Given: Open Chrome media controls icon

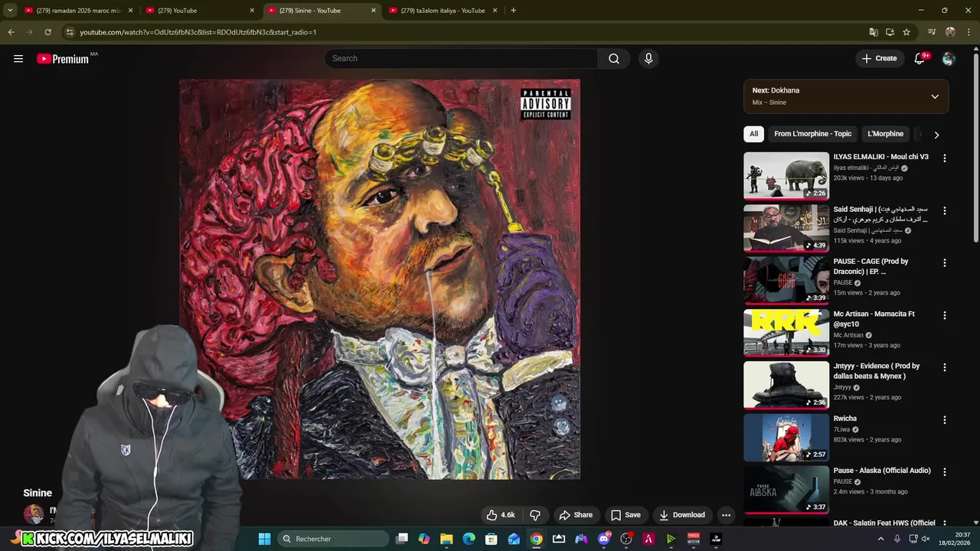Looking at the screenshot, I should [932, 32].
